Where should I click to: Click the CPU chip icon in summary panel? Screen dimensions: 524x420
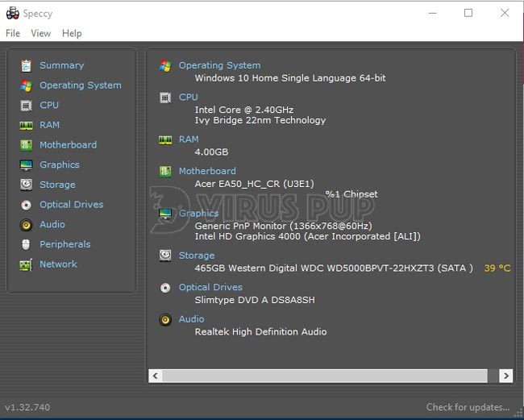point(165,98)
